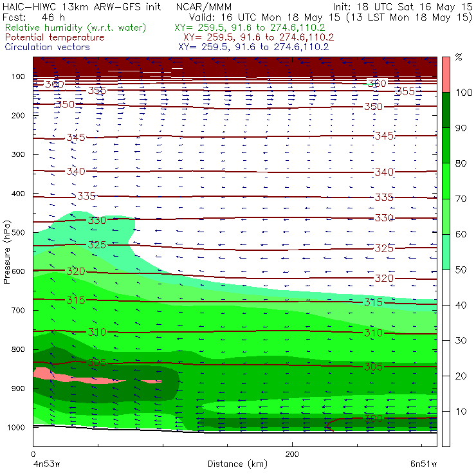
Task: Click the red 'Potential temperature' legend label
Action: pos(54,37)
